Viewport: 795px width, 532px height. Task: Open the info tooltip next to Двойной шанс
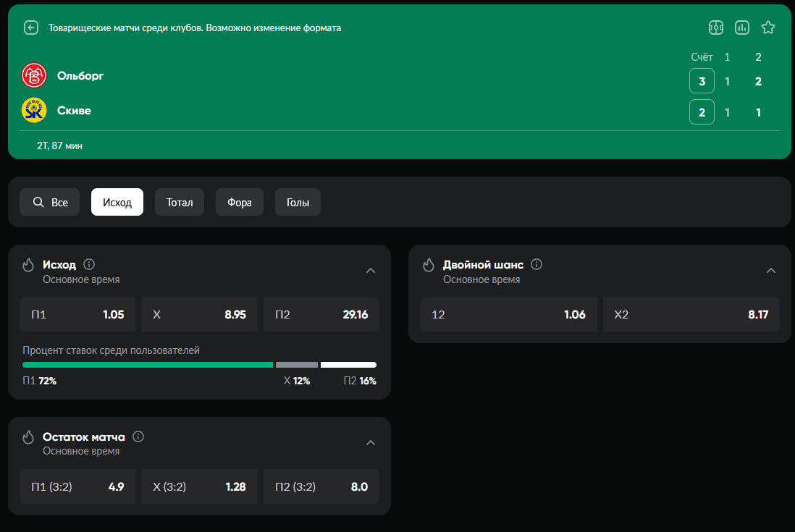(x=536, y=264)
